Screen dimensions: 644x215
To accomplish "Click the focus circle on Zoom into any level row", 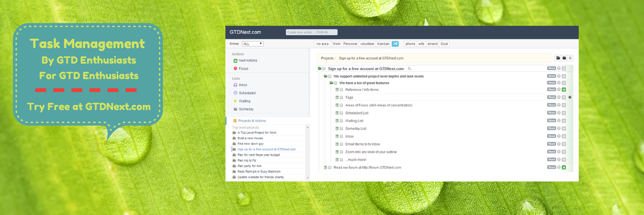I will [559, 152].
